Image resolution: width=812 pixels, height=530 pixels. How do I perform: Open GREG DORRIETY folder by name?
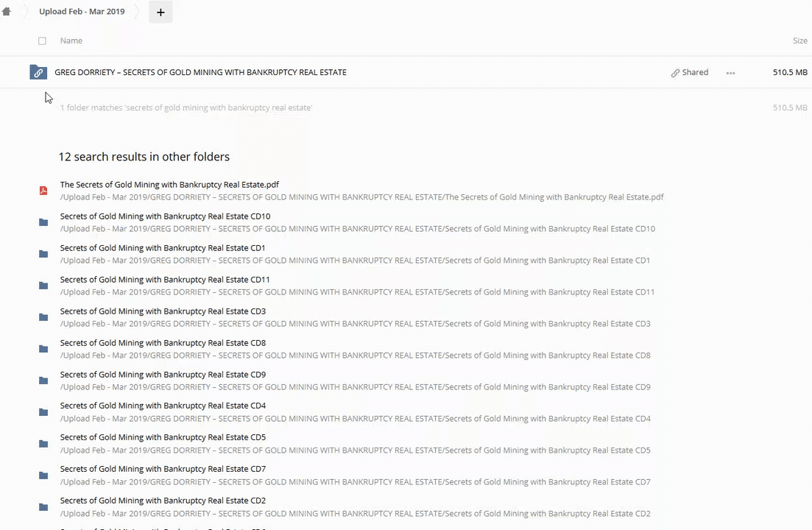[x=200, y=72]
